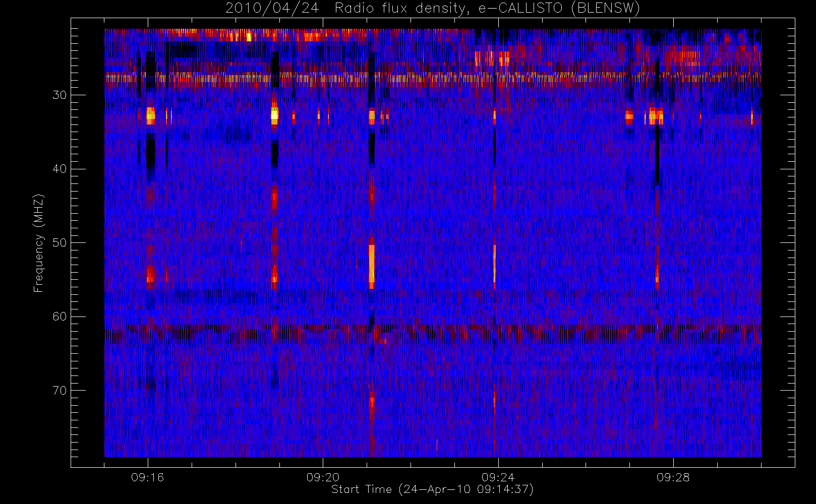Click the narrow burst near 09:24 at 52 MHz

pyautogui.click(x=494, y=266)
